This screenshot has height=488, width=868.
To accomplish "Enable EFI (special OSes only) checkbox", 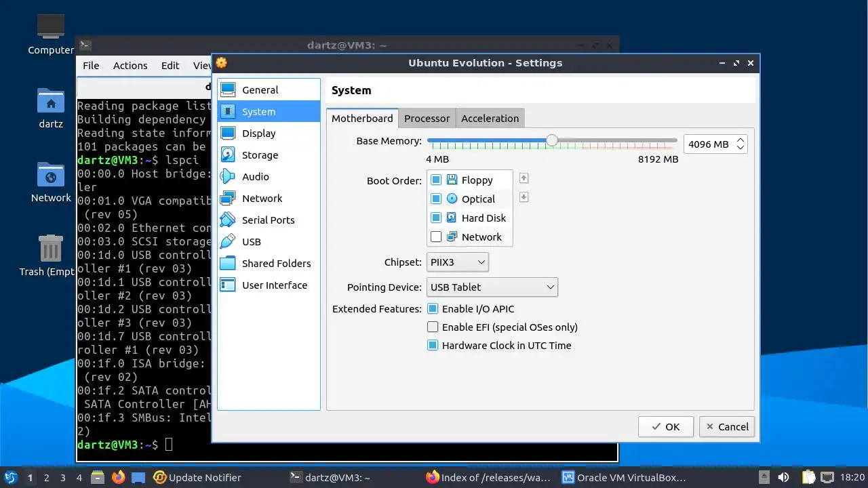I will tap(433, 327).
